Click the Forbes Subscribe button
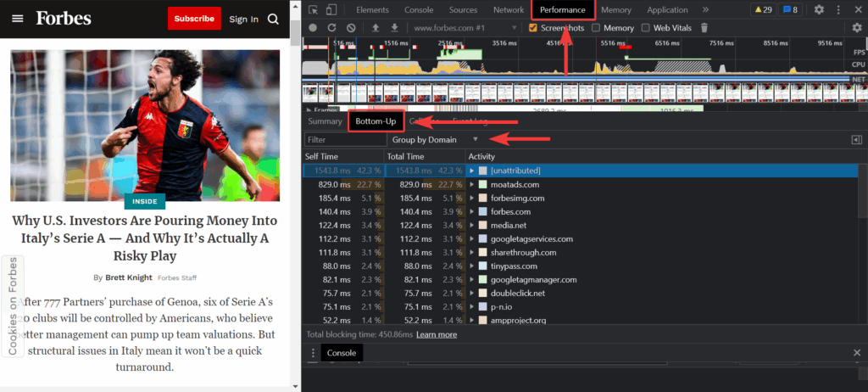Screen dimensions: 868x392 pyautogui.click(x=194, y=19)
